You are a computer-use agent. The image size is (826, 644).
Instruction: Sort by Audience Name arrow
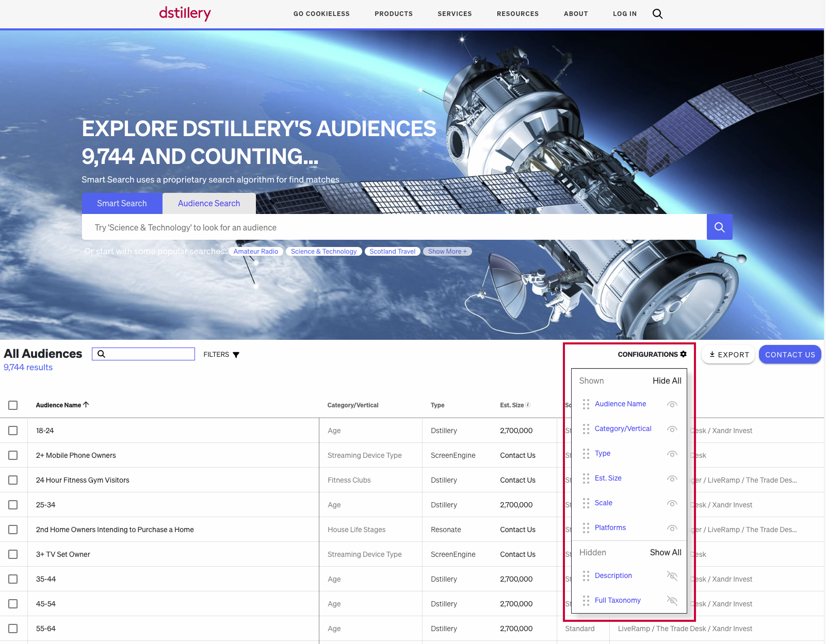(86, 405)
